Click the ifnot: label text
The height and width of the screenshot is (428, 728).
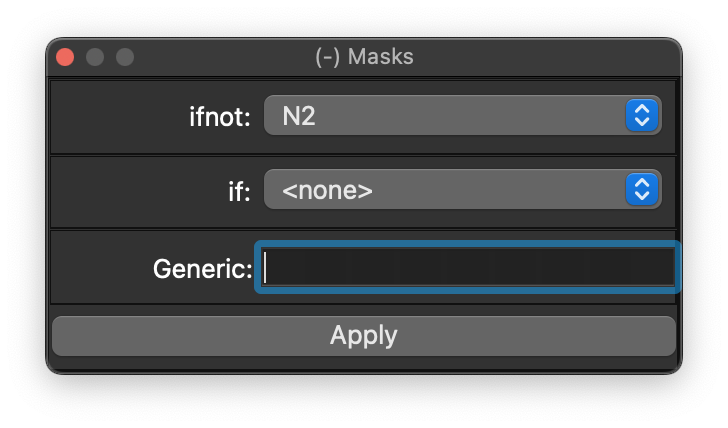pyautogui.click(x=219, y=116)
